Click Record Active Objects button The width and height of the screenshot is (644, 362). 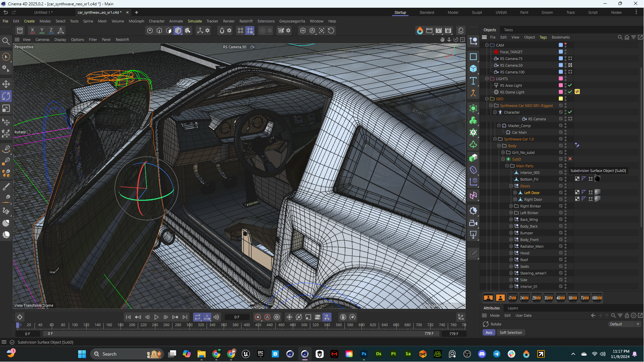258,317
